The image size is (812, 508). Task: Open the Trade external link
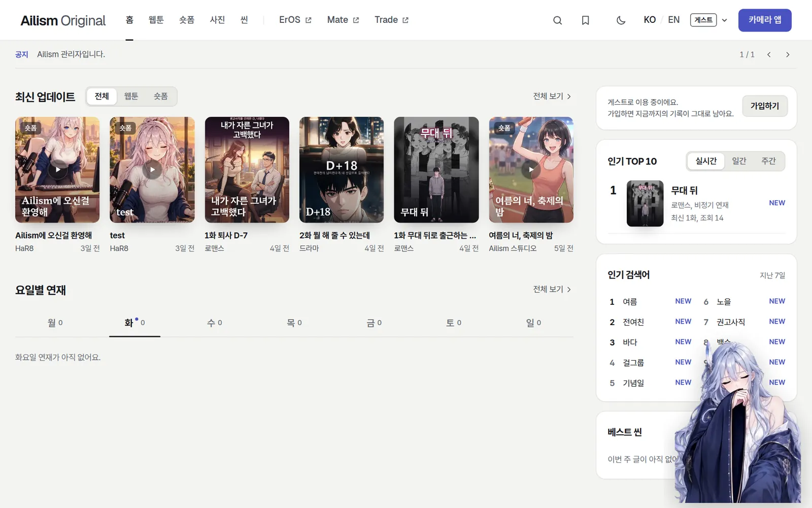pos(391,20)
